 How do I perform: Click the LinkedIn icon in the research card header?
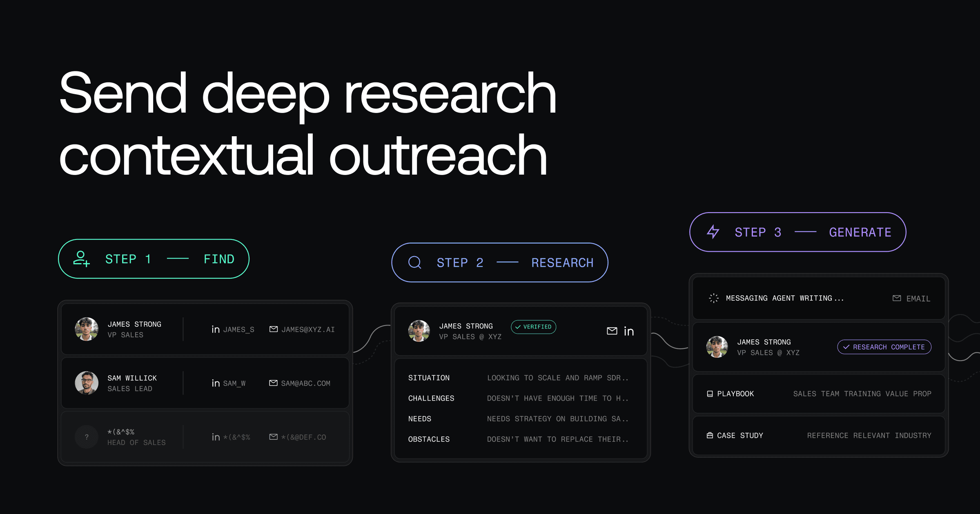click(x=629, y=331)
